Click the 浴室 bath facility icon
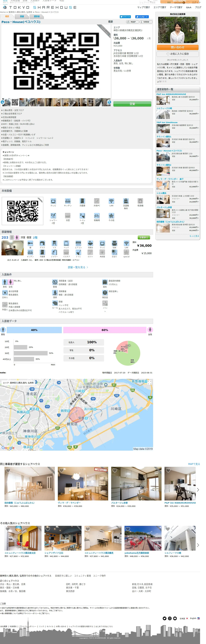 (x=68, y=216)
